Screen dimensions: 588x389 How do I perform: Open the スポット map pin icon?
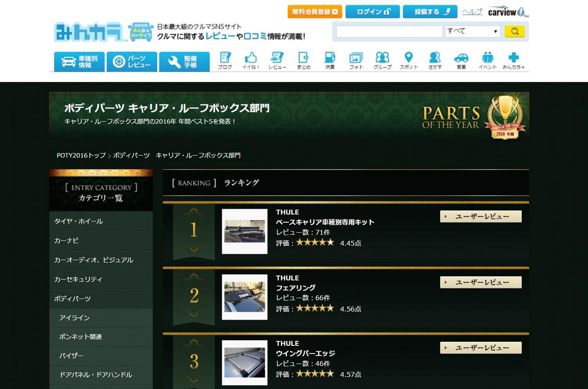pyautogui.click(x=408, y=61)
